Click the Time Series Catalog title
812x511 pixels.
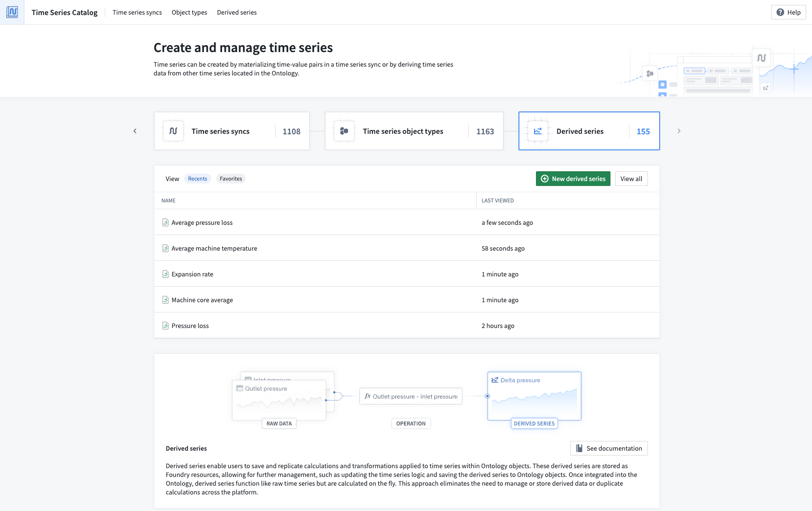(65, 12)
